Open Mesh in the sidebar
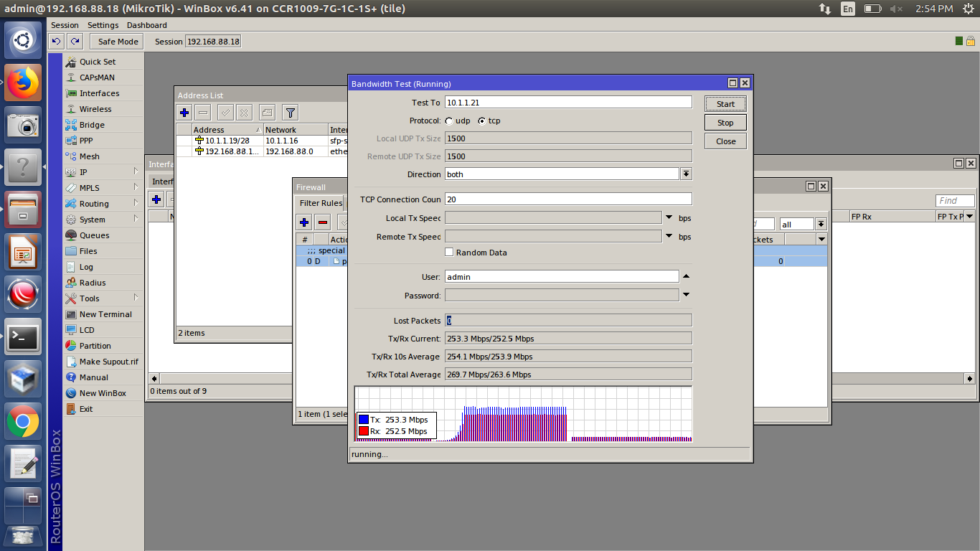Screen dimensions: 980x551 90,156
